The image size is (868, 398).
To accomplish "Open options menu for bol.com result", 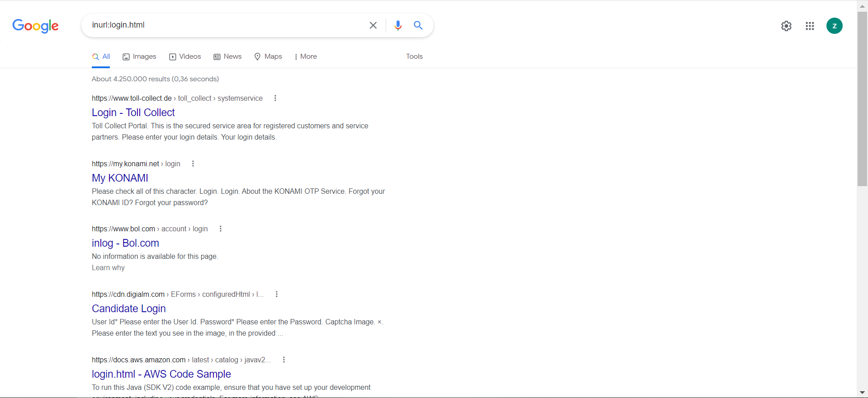I will coord(221,229).
